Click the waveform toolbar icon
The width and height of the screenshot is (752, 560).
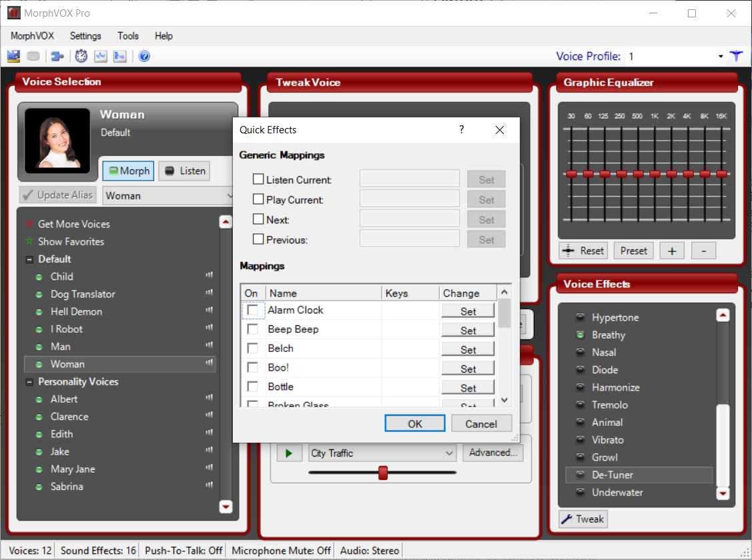[101, 57]
